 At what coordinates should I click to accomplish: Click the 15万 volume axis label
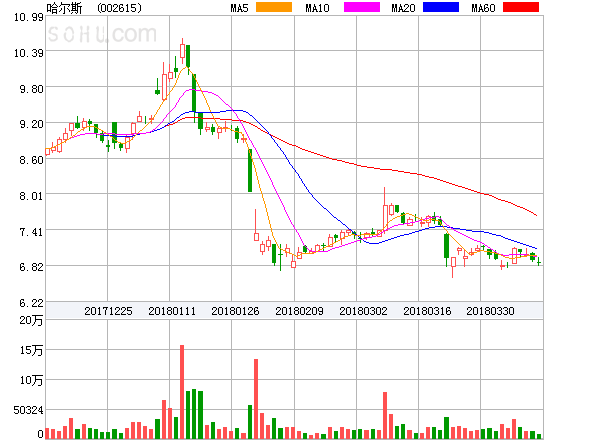[x=31, y=350]
